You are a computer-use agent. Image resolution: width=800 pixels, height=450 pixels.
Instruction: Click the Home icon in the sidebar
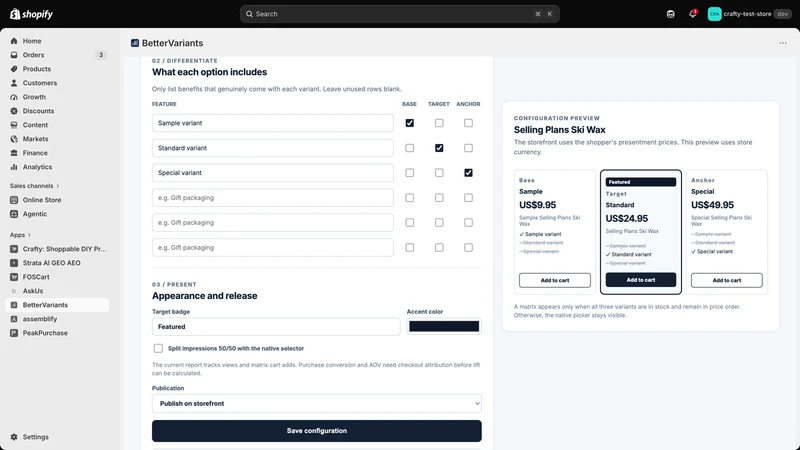click(x=14, y=41)
